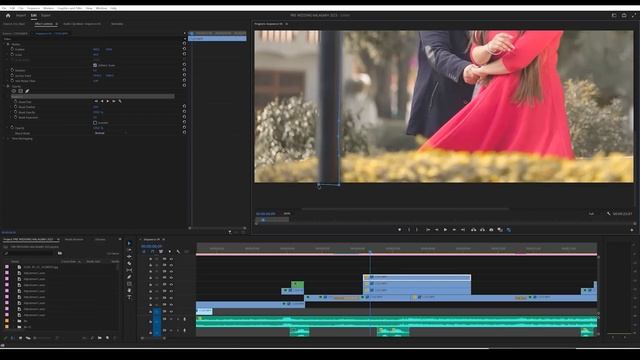Open the Program monitor button editor

tap(632, 230)
